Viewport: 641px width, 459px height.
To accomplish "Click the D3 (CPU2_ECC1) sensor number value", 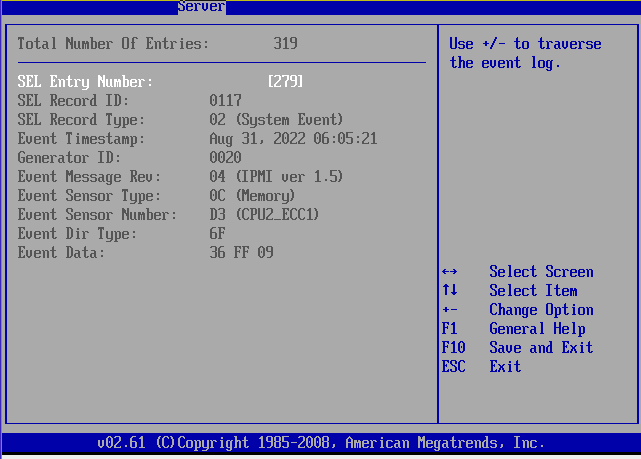I will pos(264,215).
